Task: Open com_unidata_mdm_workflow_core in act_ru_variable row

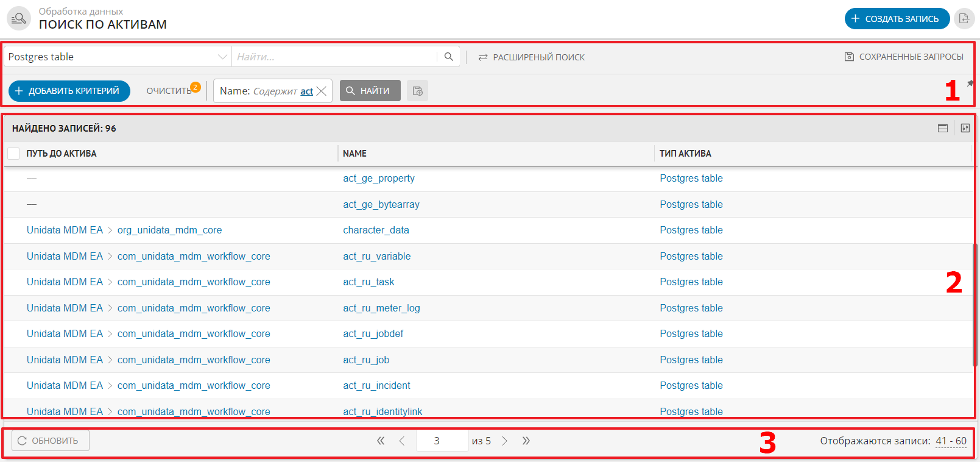Action: pos(194,257)
